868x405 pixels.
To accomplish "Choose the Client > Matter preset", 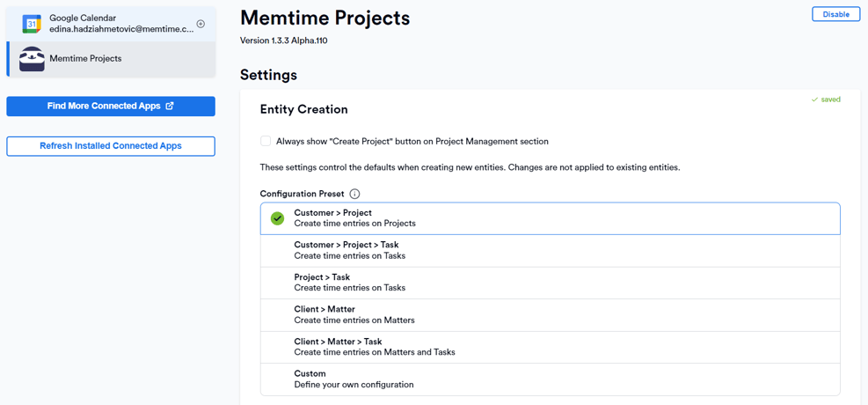I will 551,314.
